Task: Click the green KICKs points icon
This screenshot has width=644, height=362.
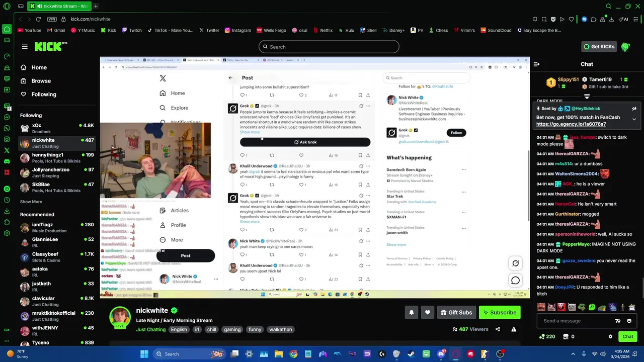Action: (x=542, y=336)
